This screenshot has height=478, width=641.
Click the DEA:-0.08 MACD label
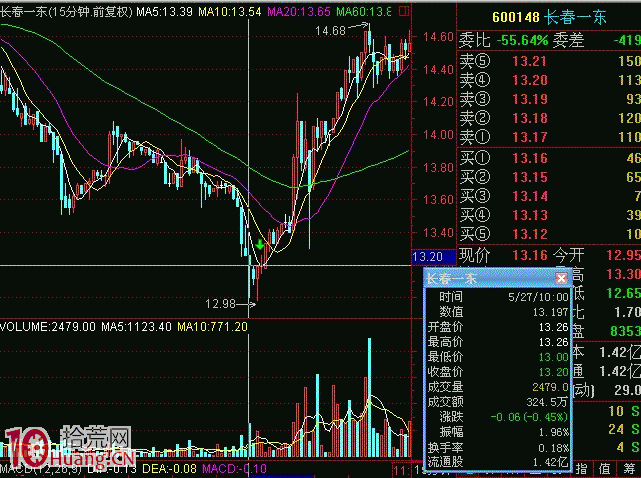tap(169, 469)
